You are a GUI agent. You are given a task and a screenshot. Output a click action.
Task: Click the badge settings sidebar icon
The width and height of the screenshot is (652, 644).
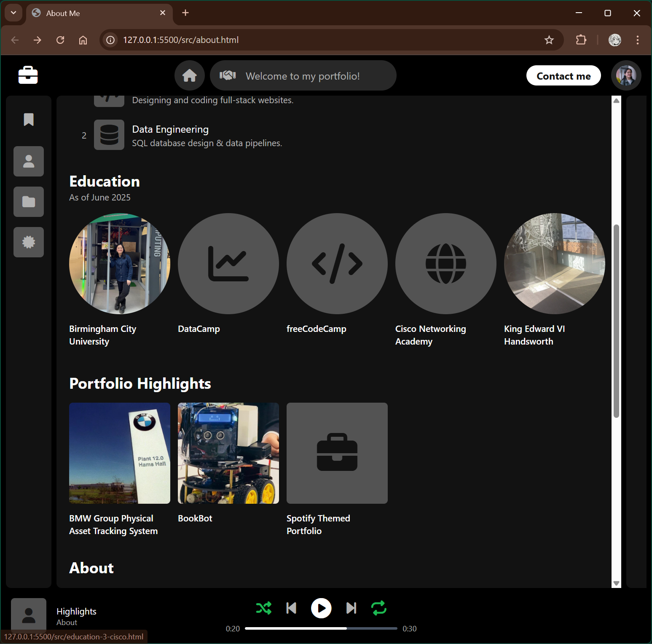click(x=29, y=242)
